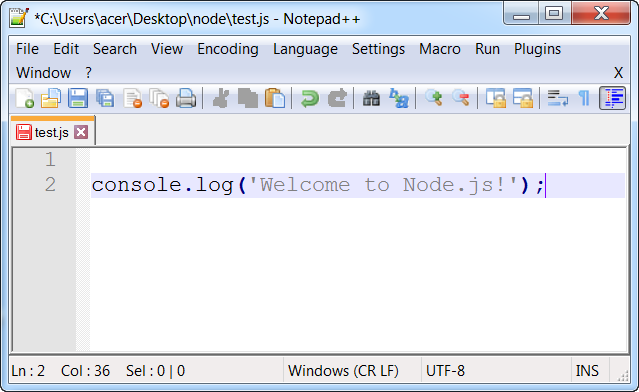Click the Sel : 0 | 0 status entry

(155, 371)
